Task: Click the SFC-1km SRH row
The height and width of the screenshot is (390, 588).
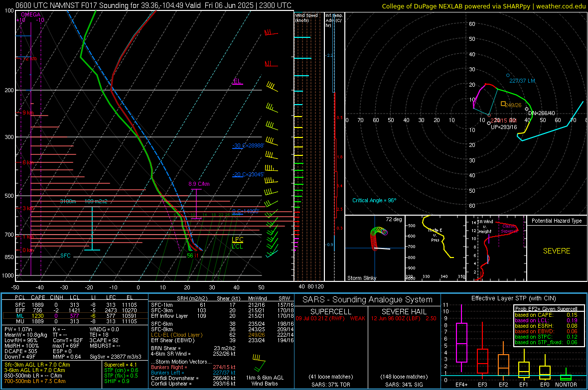Action: [x=221, y=305]
